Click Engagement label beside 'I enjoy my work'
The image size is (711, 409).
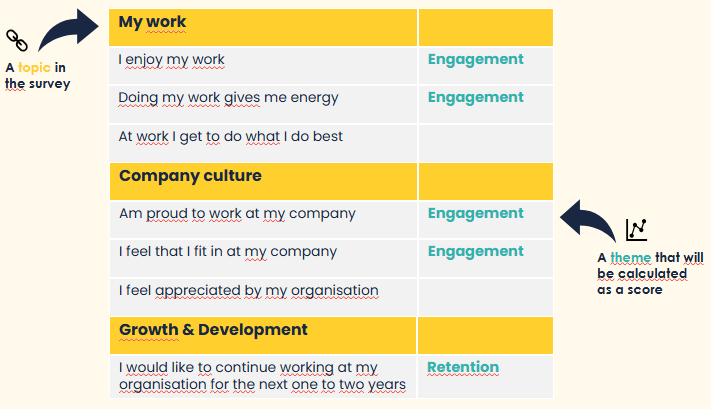click(476, 59)
